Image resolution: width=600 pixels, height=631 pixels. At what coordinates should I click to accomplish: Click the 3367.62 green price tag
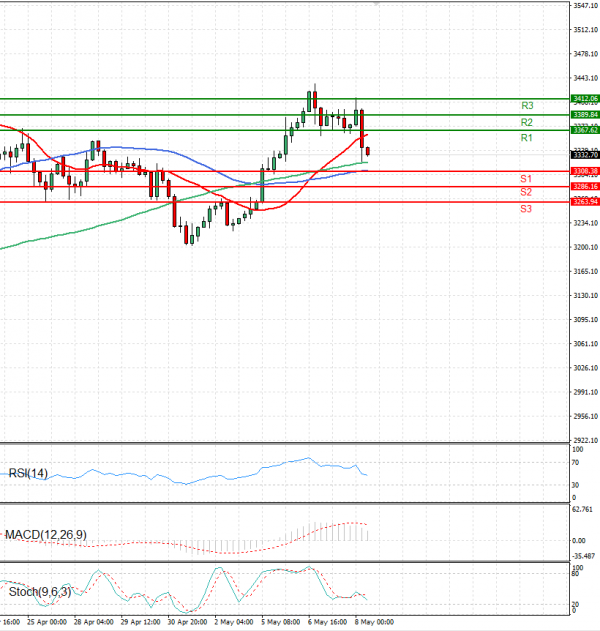click(x=584, y=130)
